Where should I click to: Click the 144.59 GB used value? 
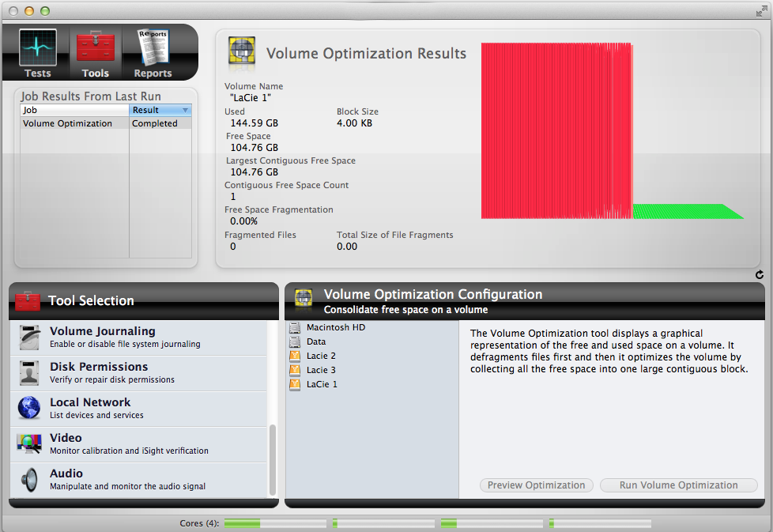255,123
